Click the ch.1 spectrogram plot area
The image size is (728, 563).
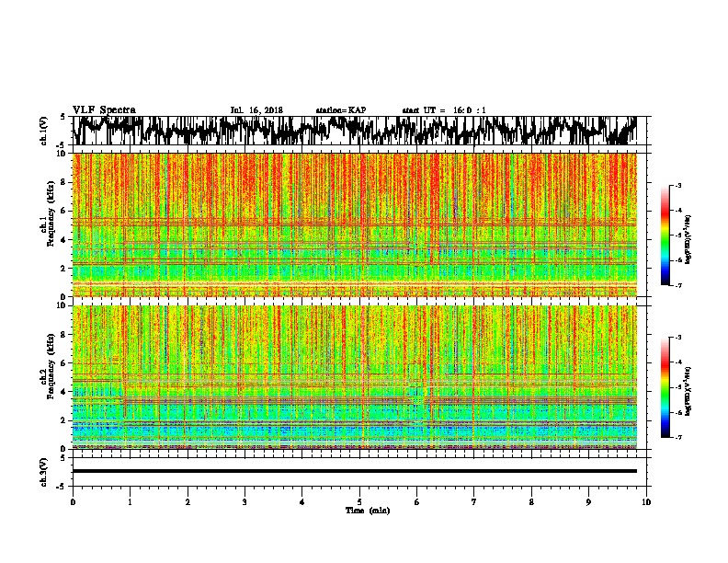click(x=354, y=224)
